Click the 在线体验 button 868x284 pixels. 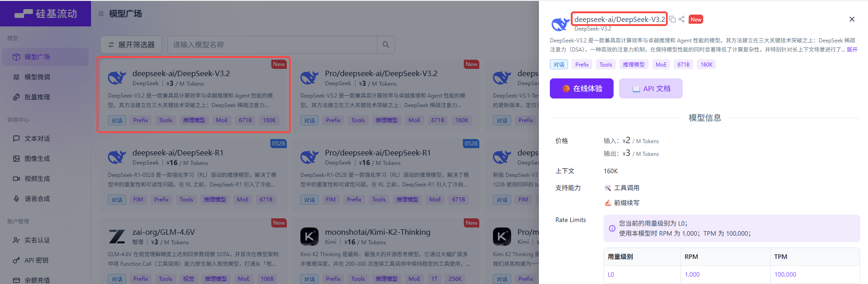click(582, 88)
